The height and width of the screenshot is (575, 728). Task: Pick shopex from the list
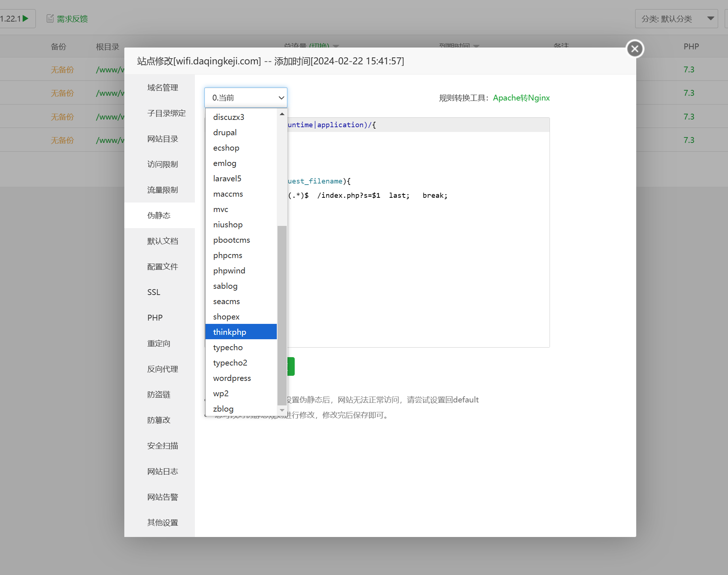click(x=241, y=317)
